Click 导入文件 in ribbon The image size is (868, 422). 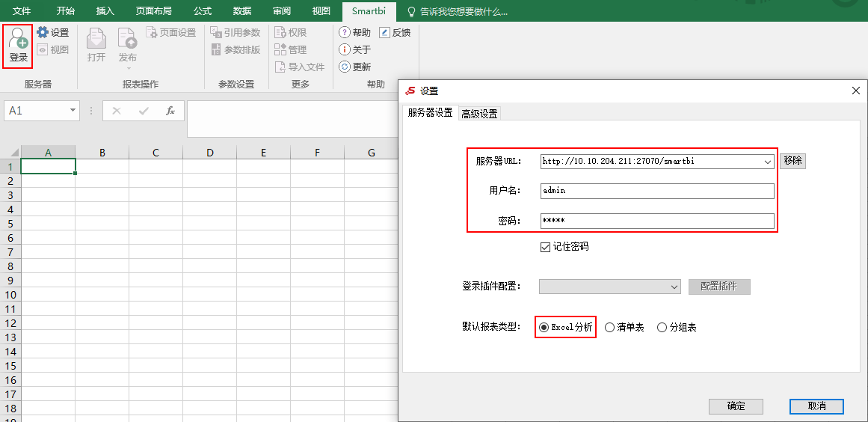coord(300,67)
